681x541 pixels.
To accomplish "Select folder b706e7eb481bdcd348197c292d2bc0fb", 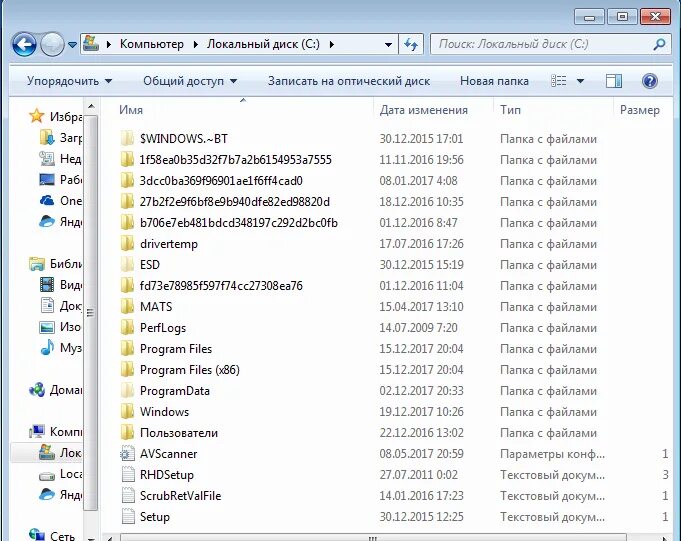I will [238, 223].
